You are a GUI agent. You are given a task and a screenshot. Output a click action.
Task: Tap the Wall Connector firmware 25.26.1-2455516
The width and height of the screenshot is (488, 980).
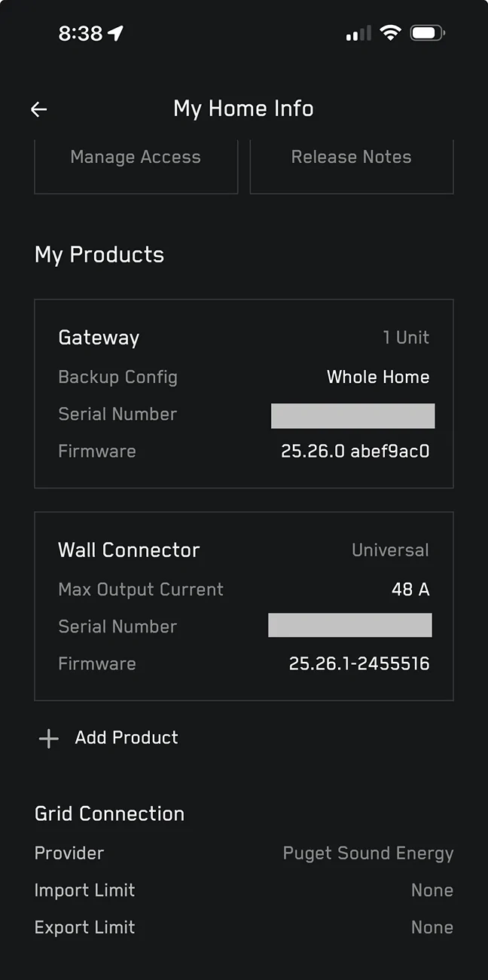pos(359,664)
